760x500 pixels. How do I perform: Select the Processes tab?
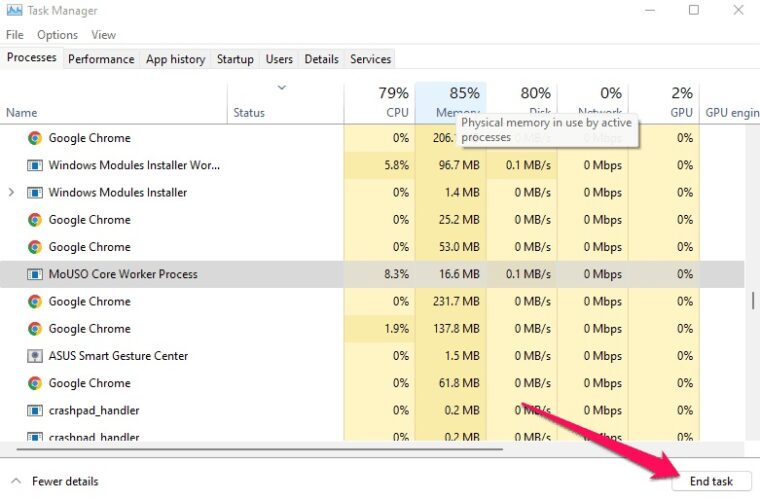pos(32,58)
